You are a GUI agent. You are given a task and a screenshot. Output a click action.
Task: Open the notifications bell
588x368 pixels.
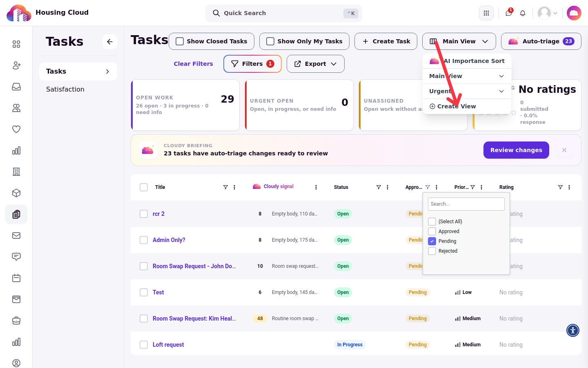523,13
